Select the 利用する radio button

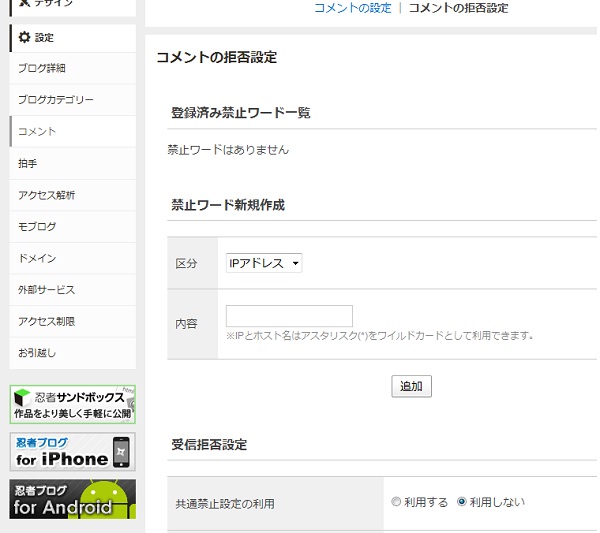pyautogui.click(x=396, y=501)
